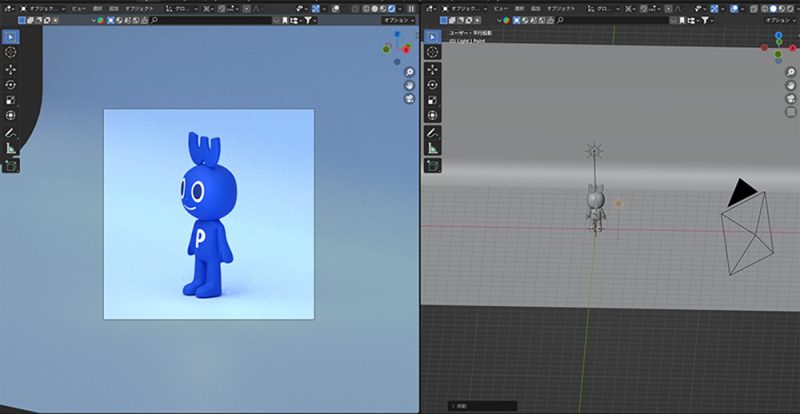Select the Add Cube tool in left viewport
This screenshot has width=800, height=414.
[x=11, y=165]
